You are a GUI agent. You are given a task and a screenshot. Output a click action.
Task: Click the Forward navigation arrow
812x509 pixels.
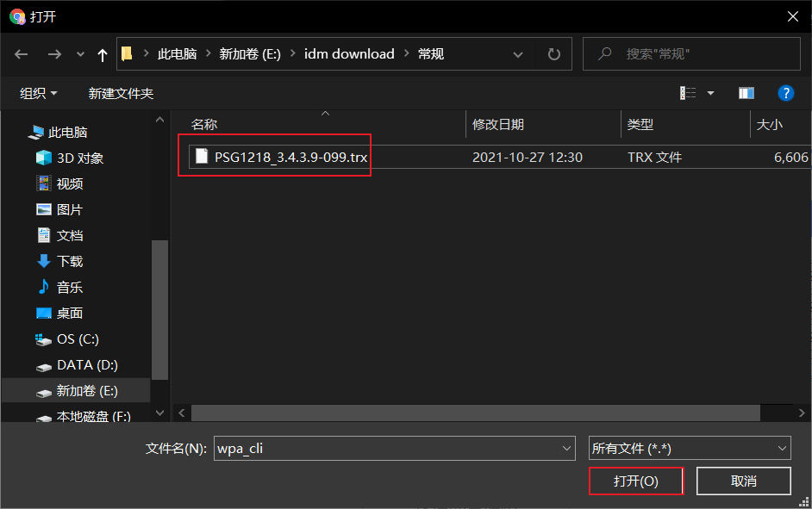[x=53, y=54]
